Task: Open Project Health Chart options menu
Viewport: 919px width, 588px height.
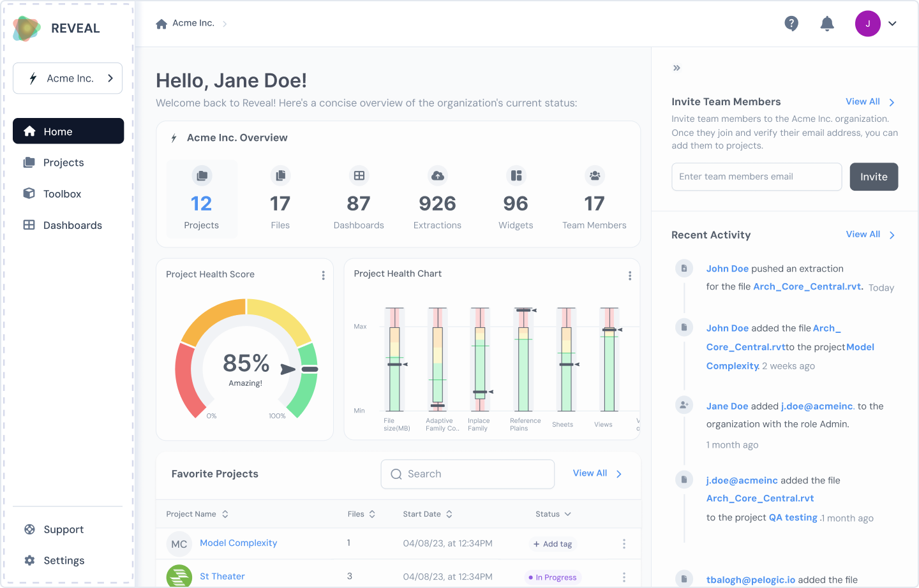Action: pyautogui.click(x=630, y=276)
